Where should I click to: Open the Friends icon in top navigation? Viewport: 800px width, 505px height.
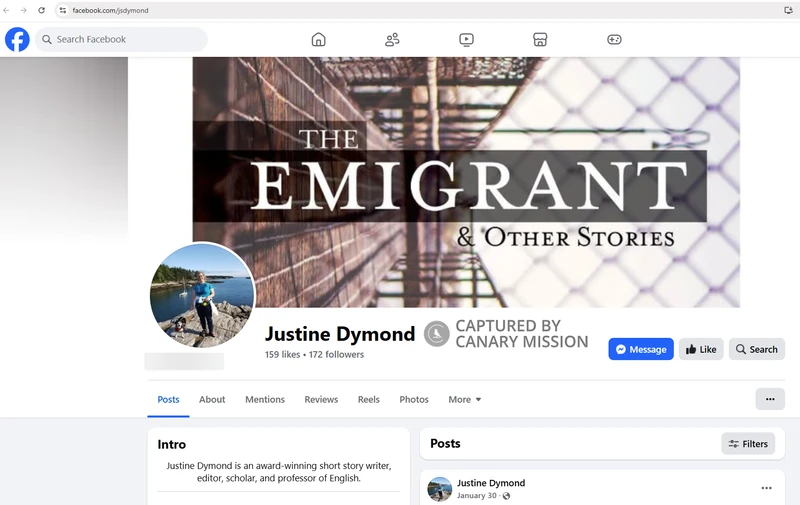tap(392, 39)
